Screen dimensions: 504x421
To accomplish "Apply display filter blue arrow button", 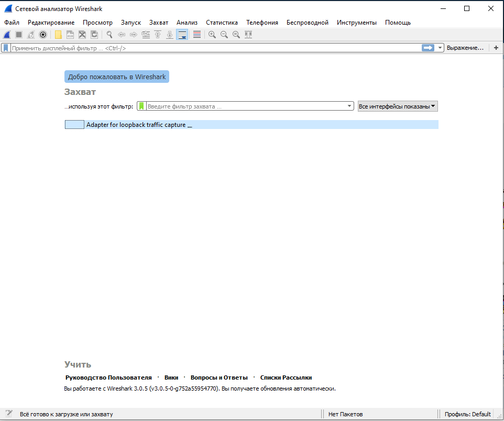I will point(428,48).
